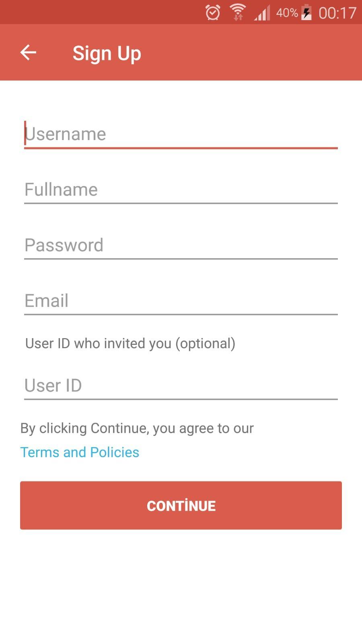Select the Password input field
Image resolution: width=362 pixels, height=644 pixels.
tap(181, 245)
